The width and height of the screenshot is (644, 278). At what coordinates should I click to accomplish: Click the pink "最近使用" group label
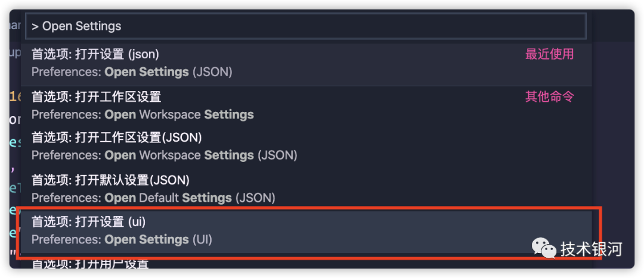tap(550, 54)
